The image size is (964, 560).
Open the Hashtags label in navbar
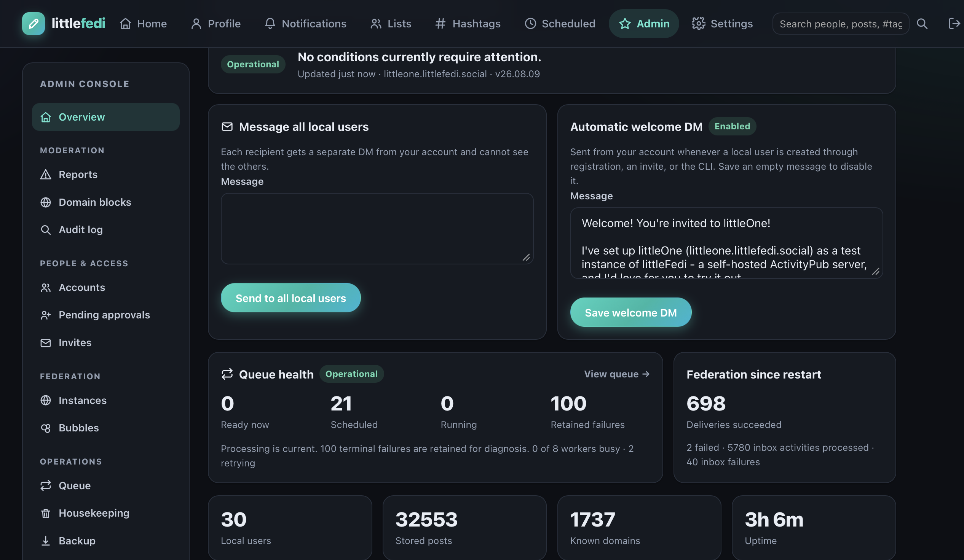coord(476,24)
